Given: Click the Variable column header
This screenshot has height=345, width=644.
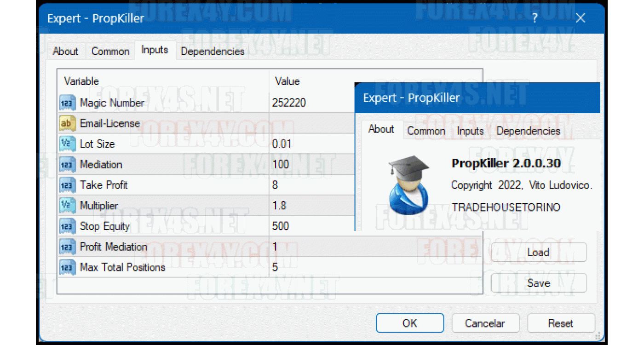Looking at the screenshot, I should (81, 81).
